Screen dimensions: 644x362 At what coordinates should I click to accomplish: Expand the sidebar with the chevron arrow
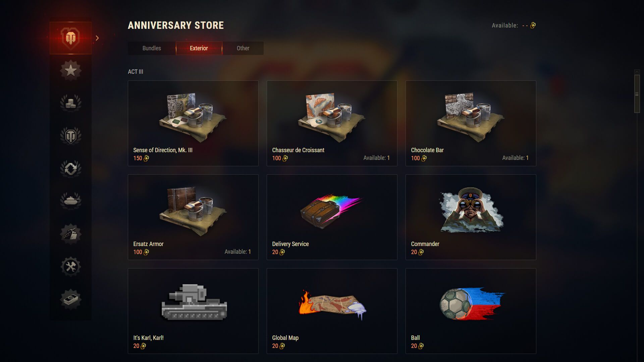coord(97,38)
